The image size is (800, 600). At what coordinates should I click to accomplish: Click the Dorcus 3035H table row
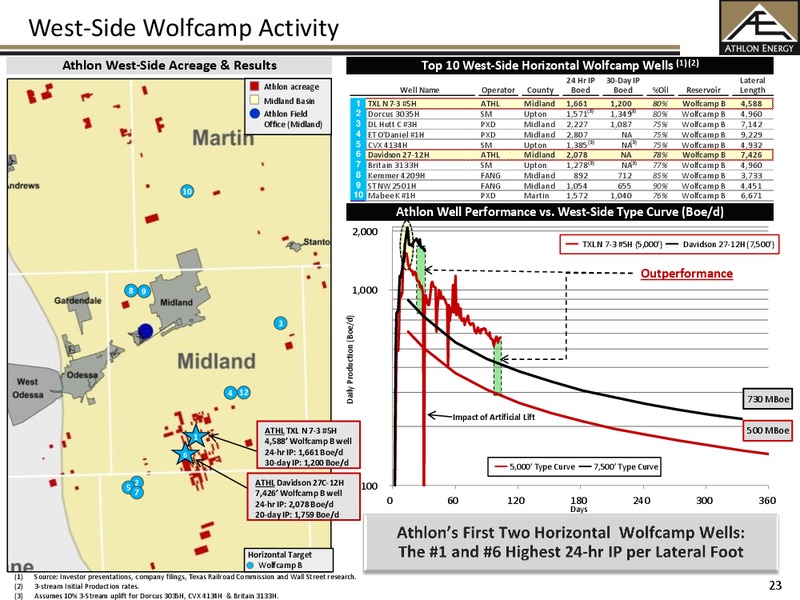[x=562, y=114]
